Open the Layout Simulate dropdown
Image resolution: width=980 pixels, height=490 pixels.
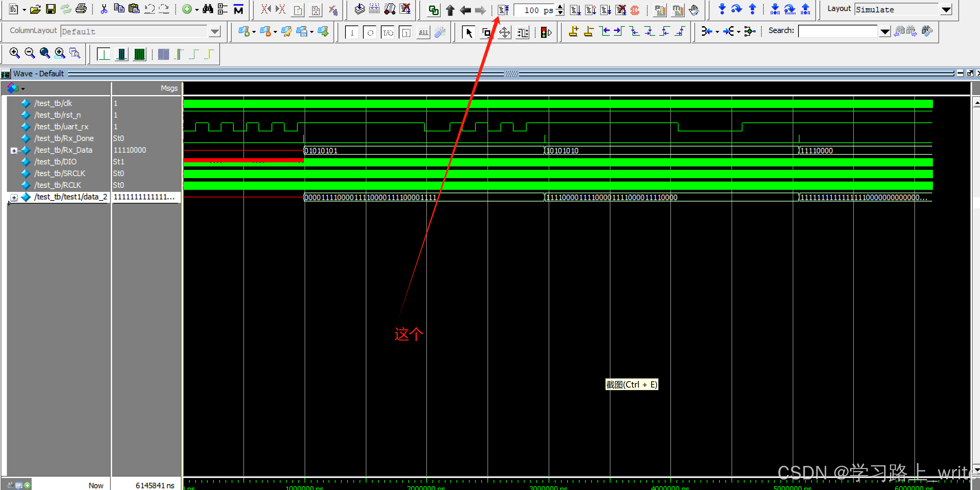point(946,10)
